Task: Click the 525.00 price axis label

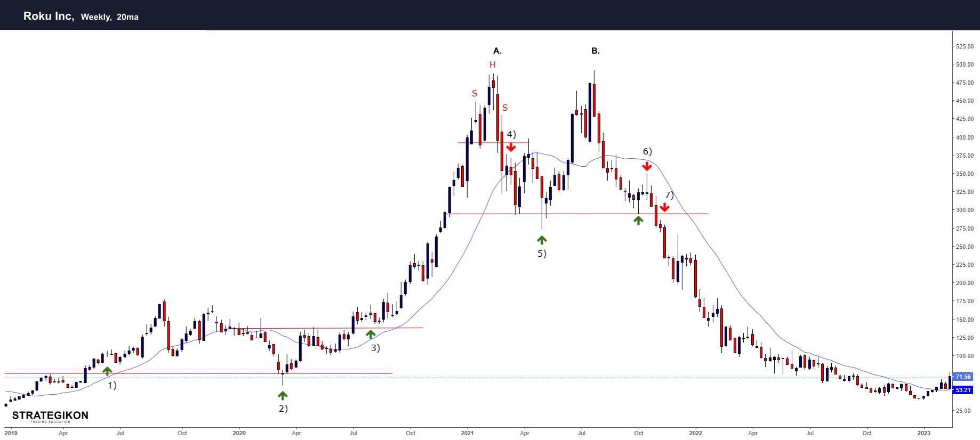Action: [965, 46]
